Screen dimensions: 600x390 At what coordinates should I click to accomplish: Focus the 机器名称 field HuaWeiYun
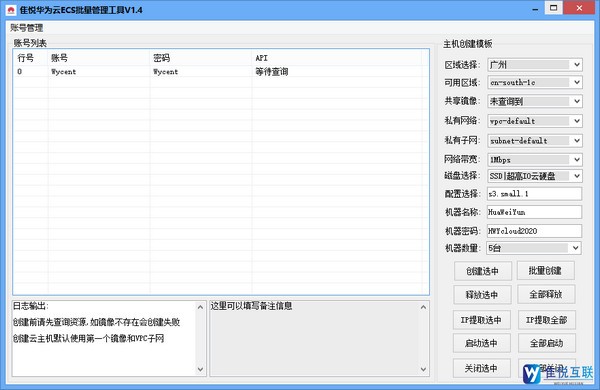(x=535, y=212)
